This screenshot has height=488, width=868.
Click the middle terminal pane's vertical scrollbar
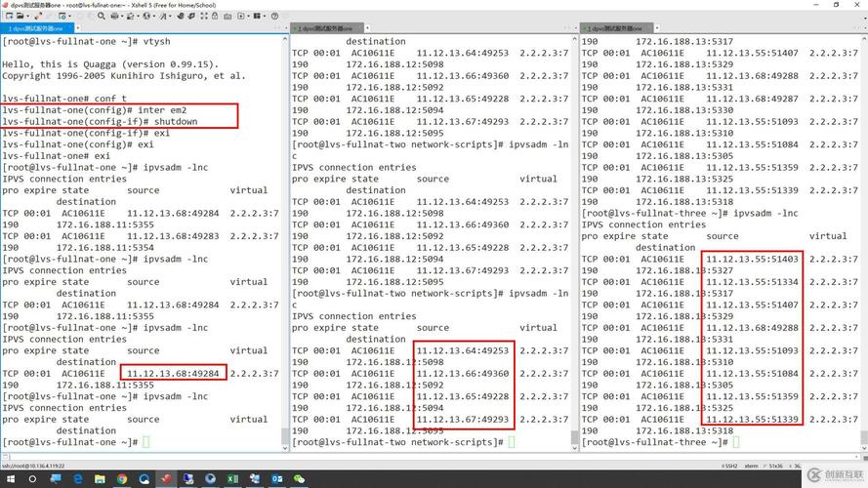(574, 234)
